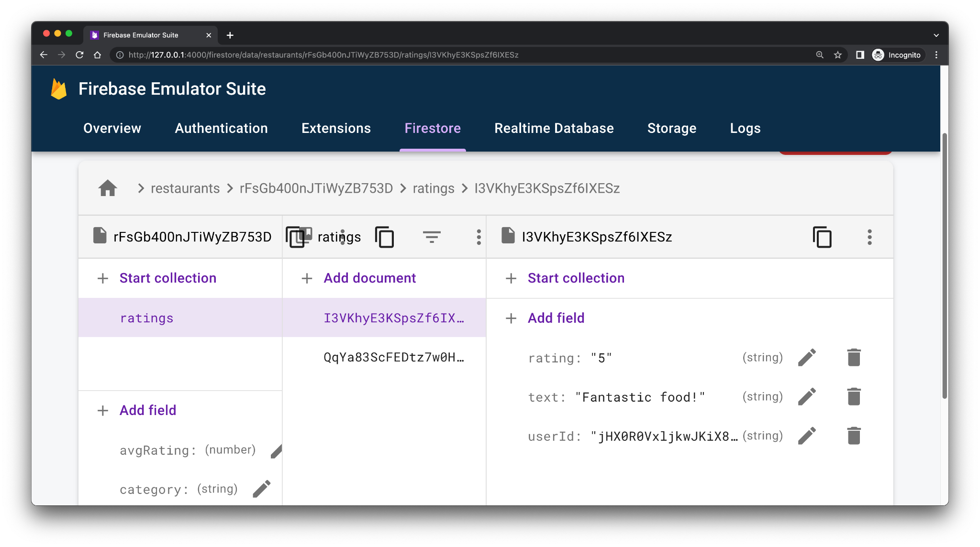Click document QqYa83ScFEDtz7w0H in list
The width and height of the screenshot is (980, 547).
click(x=393, y=357)
